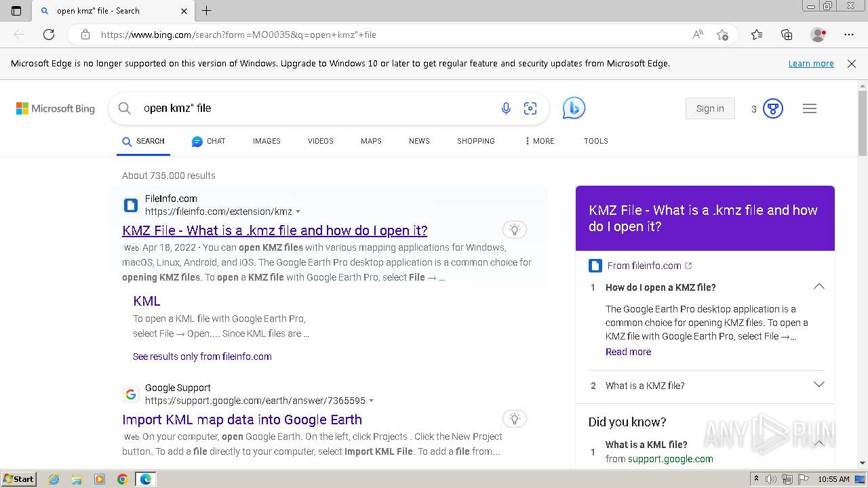
Task: Open Windows Media Player from taskbar
Action: click(100, 479)
